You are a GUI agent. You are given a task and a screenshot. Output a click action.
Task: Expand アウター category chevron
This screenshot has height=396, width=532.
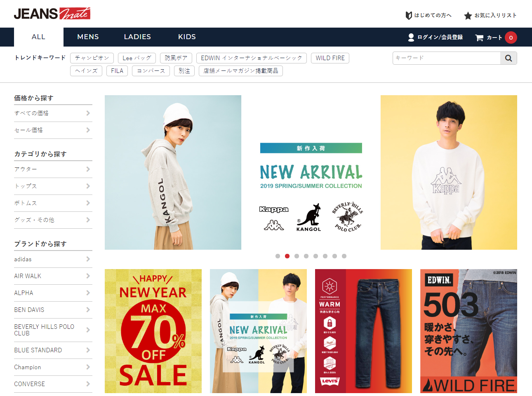88,169
